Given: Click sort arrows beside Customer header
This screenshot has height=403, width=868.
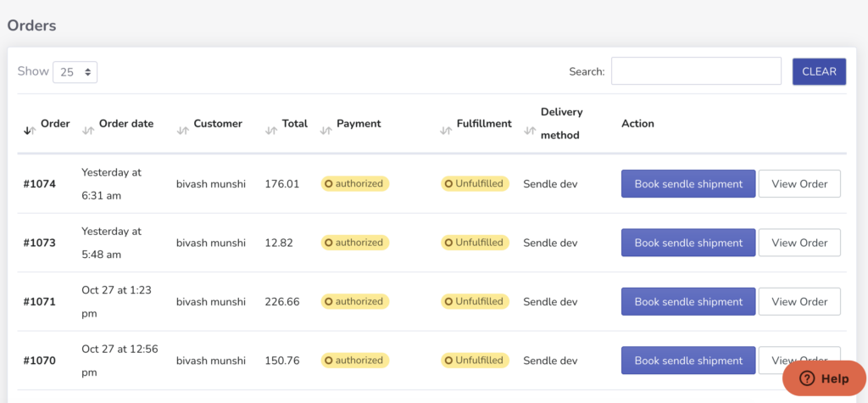Looking at the screenshot, I should coord(182,131).
